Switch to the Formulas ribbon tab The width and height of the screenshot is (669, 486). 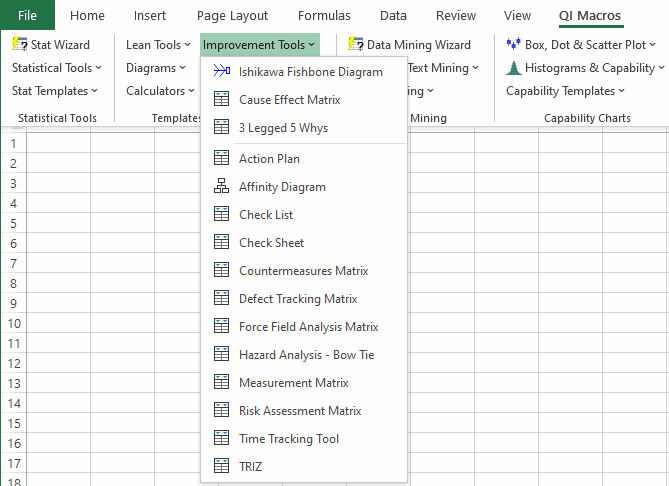click(x=324, y=16)
